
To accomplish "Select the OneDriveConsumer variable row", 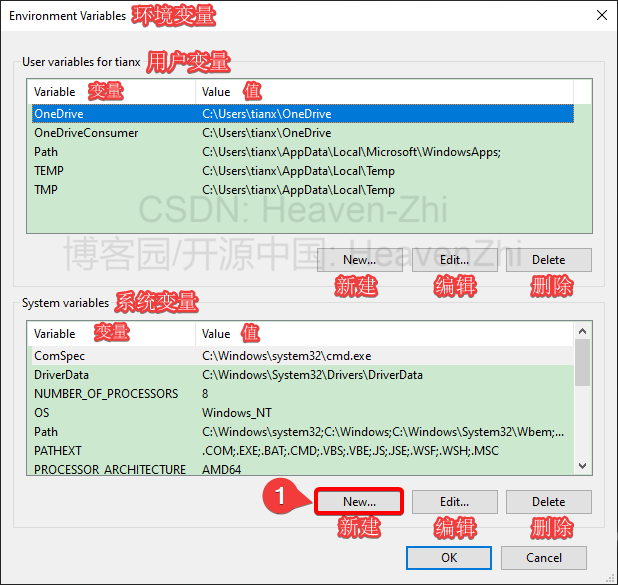I will point(303,133).
